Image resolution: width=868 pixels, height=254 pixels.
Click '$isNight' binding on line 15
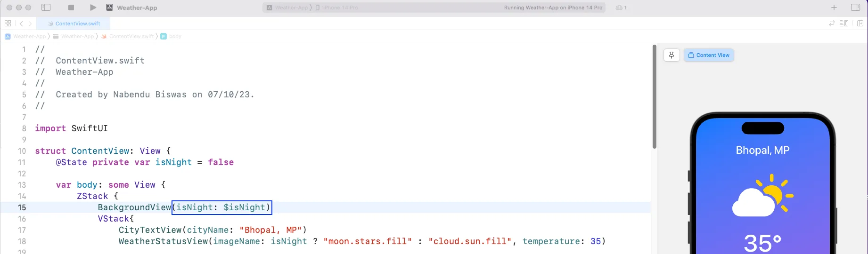pyautogui.click(x=245, y=207)
